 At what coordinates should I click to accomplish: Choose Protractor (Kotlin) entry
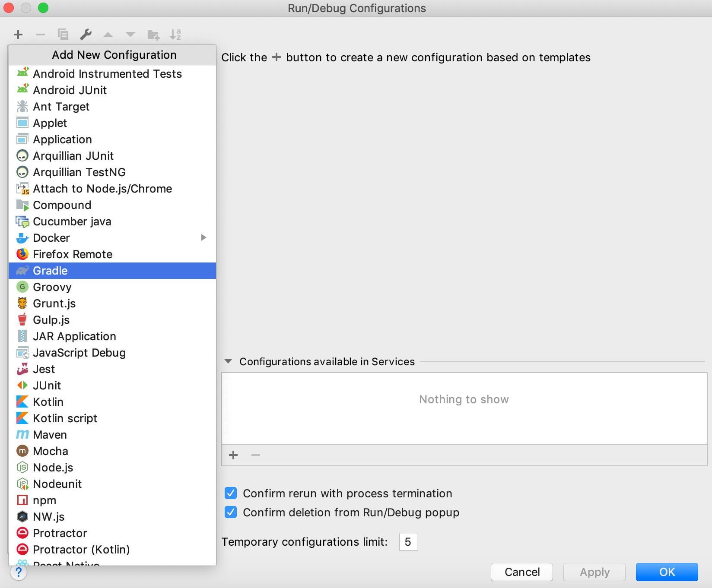click(x=112, y=550)
